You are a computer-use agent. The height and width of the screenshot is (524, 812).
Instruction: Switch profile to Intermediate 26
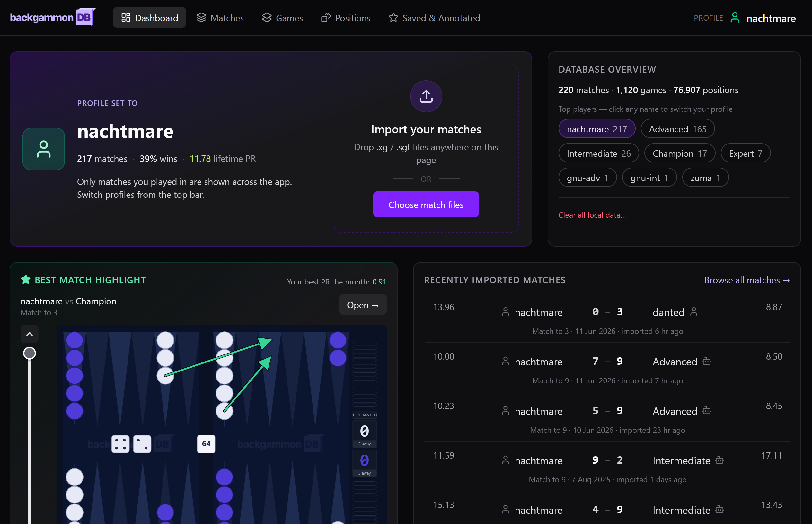click(598, 153)
